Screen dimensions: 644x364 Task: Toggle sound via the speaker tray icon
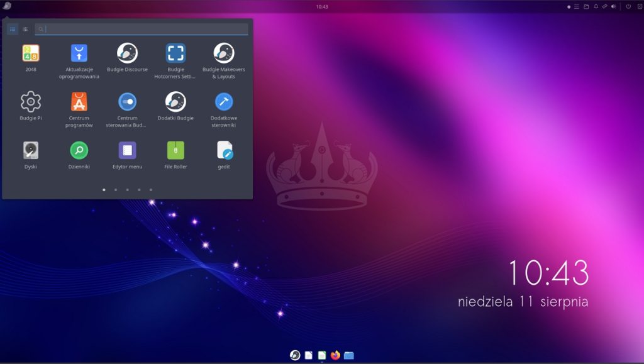614,7
